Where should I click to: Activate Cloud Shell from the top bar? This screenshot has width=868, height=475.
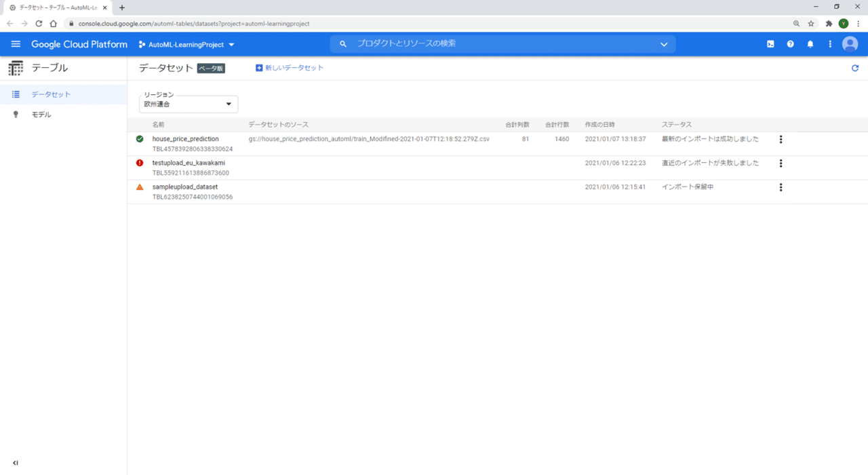point(770,43)
